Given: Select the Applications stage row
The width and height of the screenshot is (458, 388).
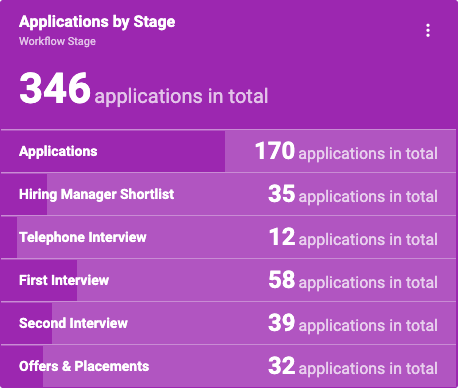Looking at the screenshot, I should coord(228,151).
